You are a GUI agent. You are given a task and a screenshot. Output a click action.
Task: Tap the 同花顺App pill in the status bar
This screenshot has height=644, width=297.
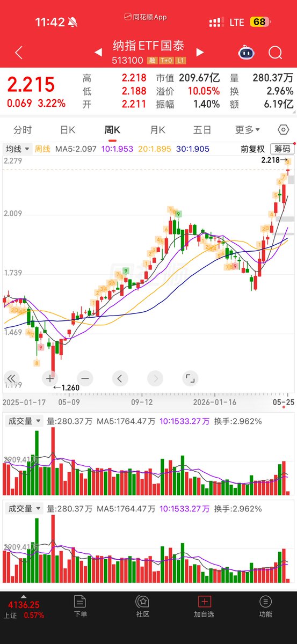(x=146, y=17)
